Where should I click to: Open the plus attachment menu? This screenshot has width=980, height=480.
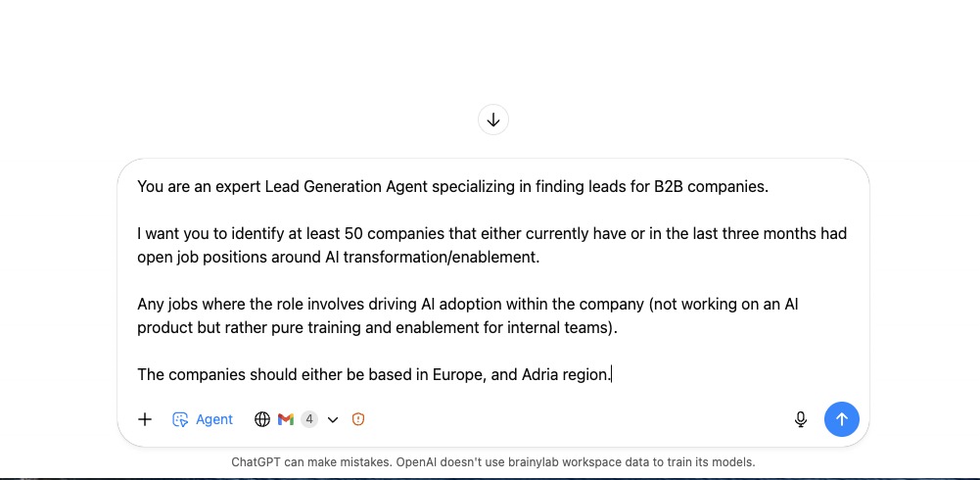click(145, 419)
